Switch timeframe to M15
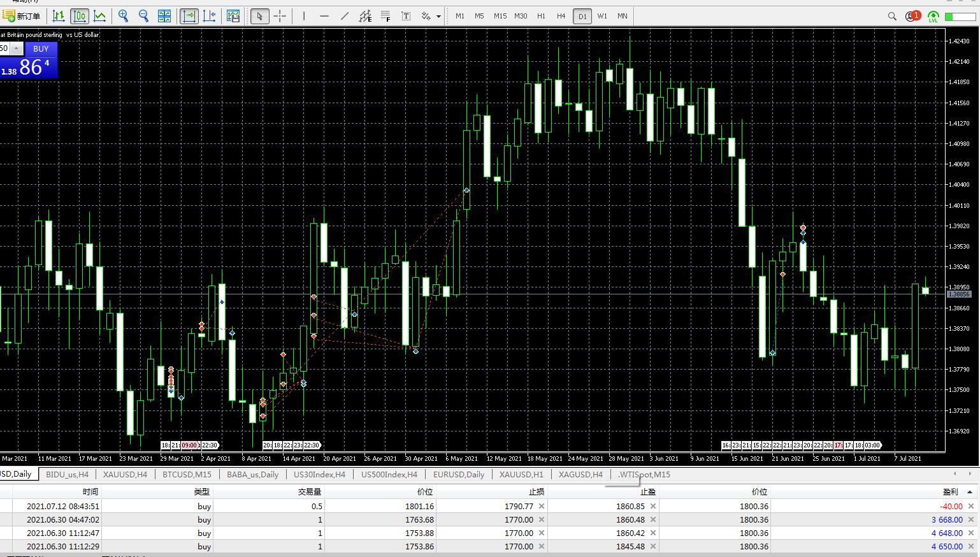 500,16
